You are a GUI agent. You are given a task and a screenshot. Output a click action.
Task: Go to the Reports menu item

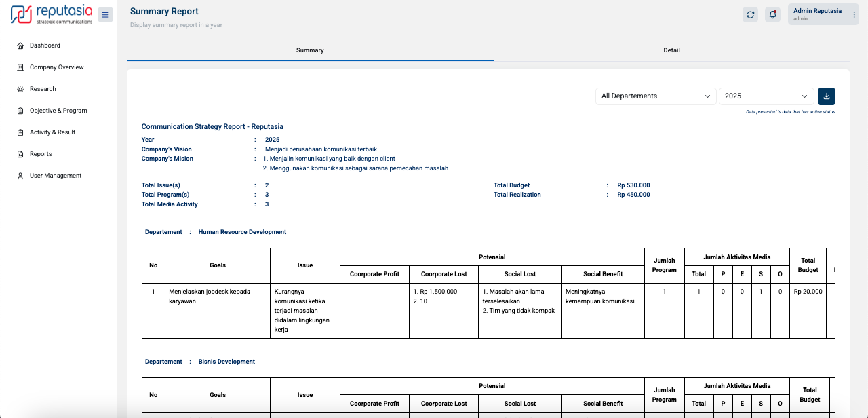coord(41,154)
